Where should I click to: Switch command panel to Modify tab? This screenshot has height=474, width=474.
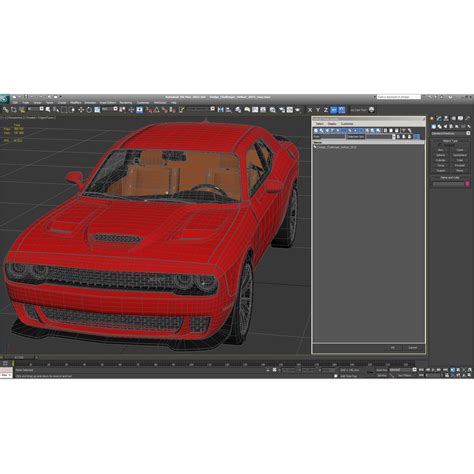439,118
